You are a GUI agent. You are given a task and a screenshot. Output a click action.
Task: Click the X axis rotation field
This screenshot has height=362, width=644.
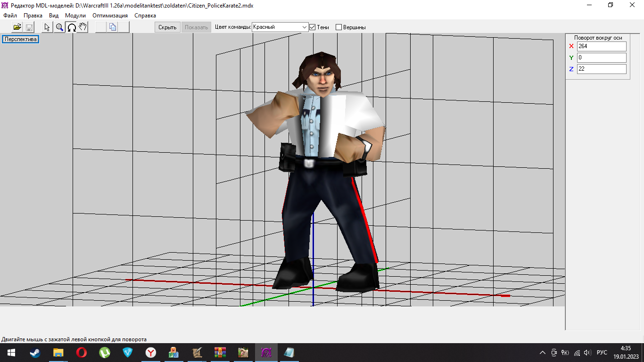[x=602, y=46]
